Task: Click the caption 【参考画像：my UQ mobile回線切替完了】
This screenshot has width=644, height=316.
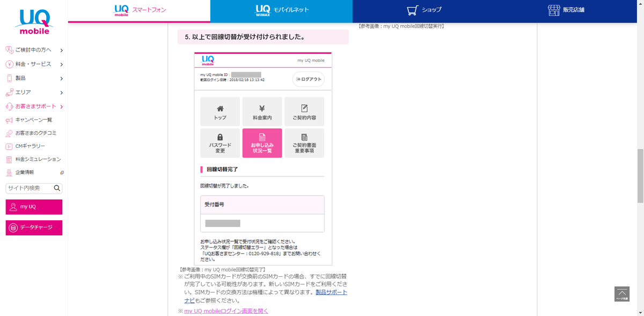Action: click(222, 269)
